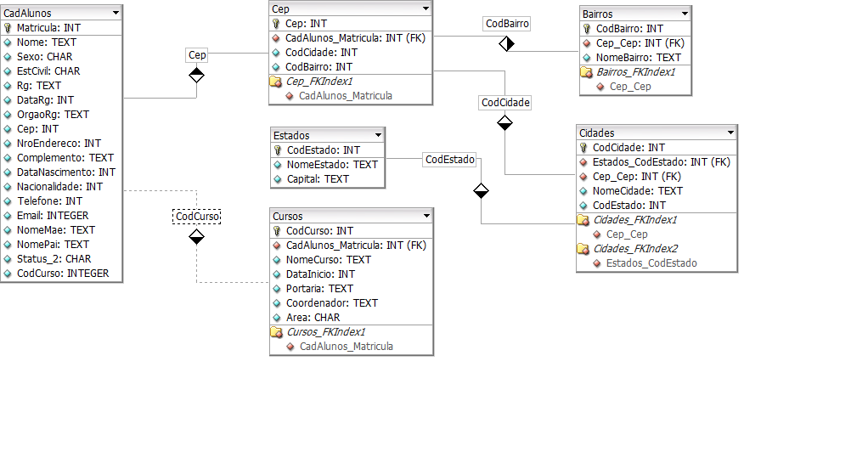Toggle the Cursos table dropdown arrow

426,216
